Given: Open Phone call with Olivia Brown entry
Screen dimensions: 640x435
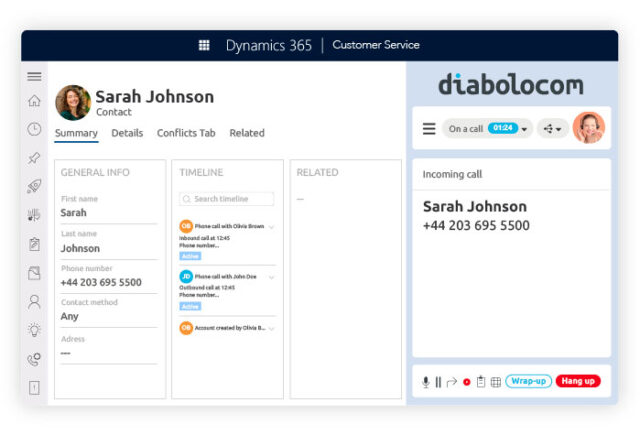Looking at the screenshot, I should [x=229, y=226].
